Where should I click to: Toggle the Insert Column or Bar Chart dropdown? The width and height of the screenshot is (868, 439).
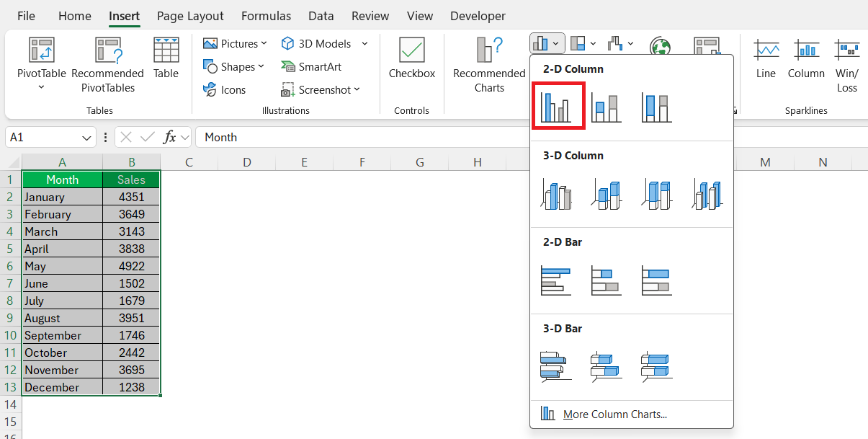(547, 43)
